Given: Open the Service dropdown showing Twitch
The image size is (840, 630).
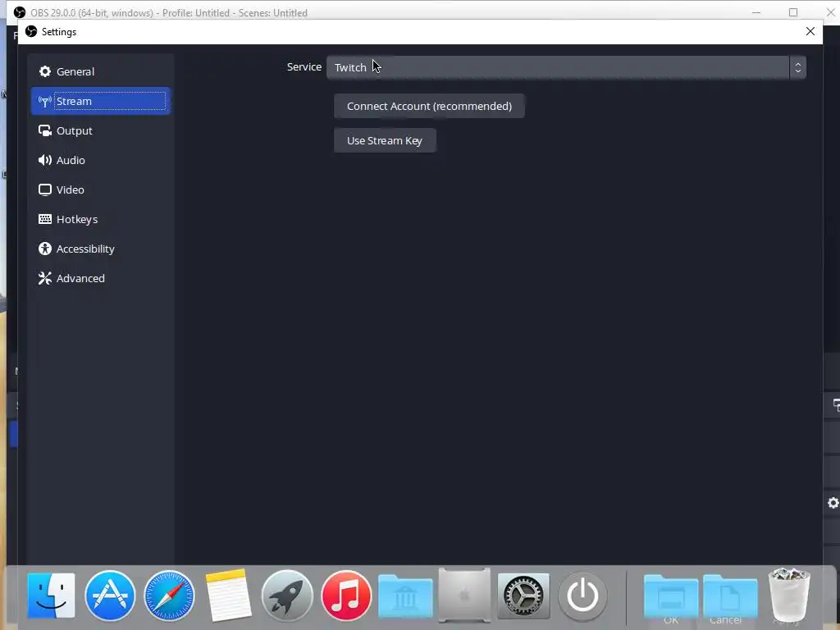Looking at the screenshot, I should tap(566, 67).
